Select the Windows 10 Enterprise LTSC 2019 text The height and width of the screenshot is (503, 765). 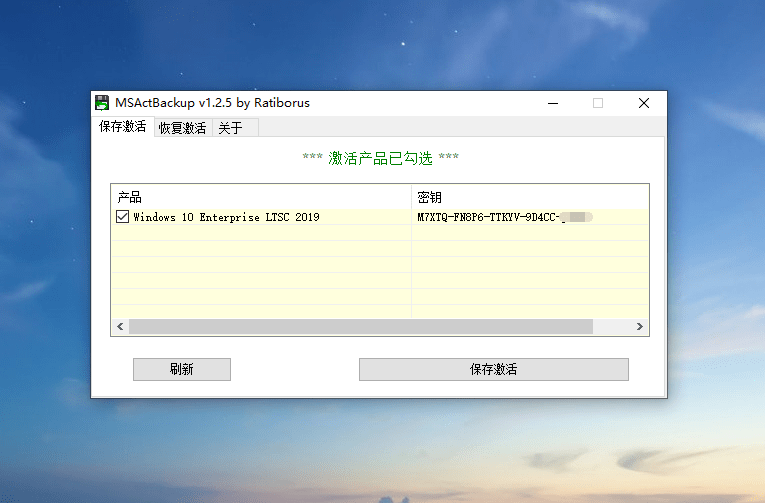(226, 217)
